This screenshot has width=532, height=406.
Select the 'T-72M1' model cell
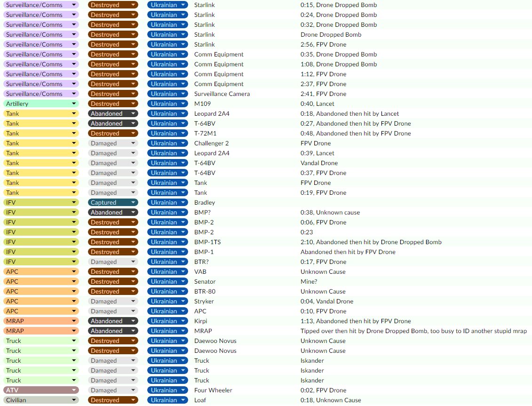[205, 134]
